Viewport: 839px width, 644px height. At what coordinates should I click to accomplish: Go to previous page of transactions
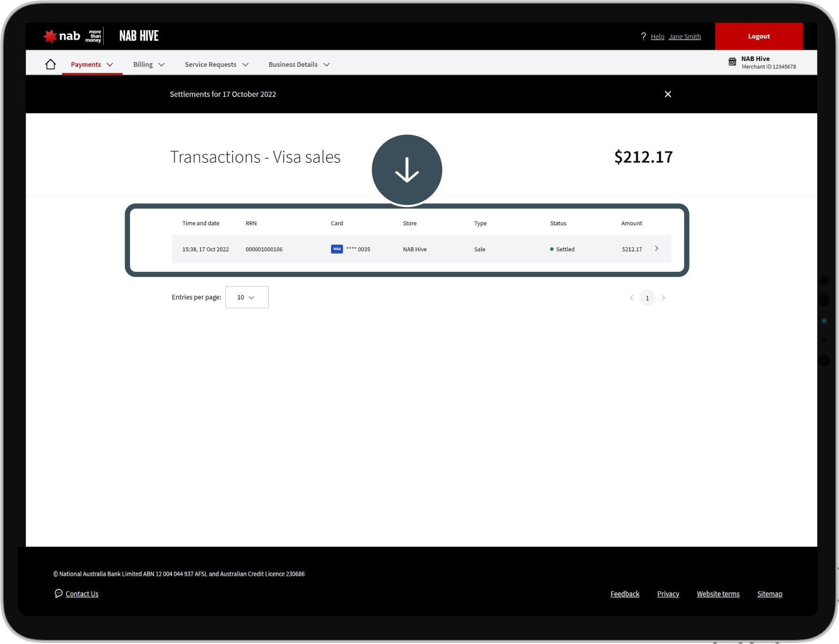tap(631, 298)
